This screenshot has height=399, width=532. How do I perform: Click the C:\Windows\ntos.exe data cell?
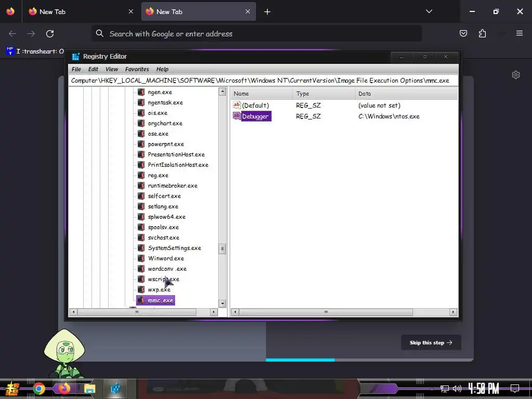pos(389,116)
